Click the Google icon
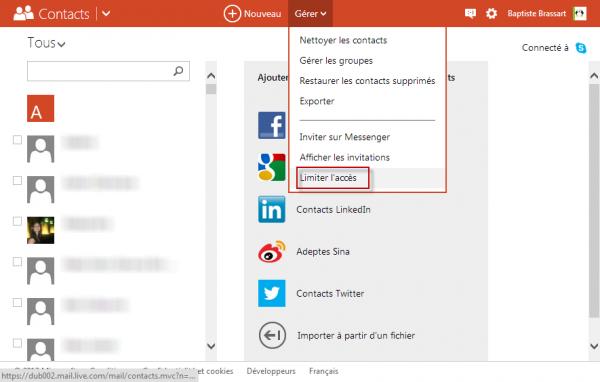This screenshot has height=382, width=600. 272,167
